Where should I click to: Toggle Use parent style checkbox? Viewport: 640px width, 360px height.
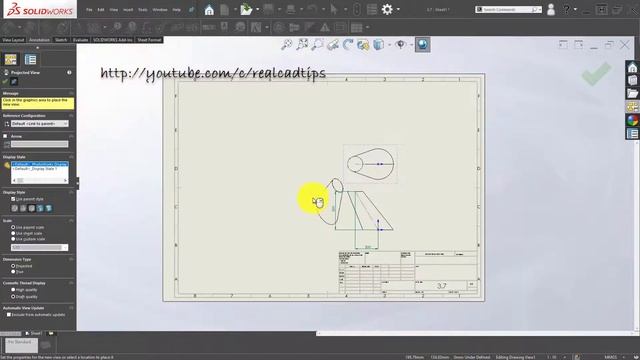point(13,199)
